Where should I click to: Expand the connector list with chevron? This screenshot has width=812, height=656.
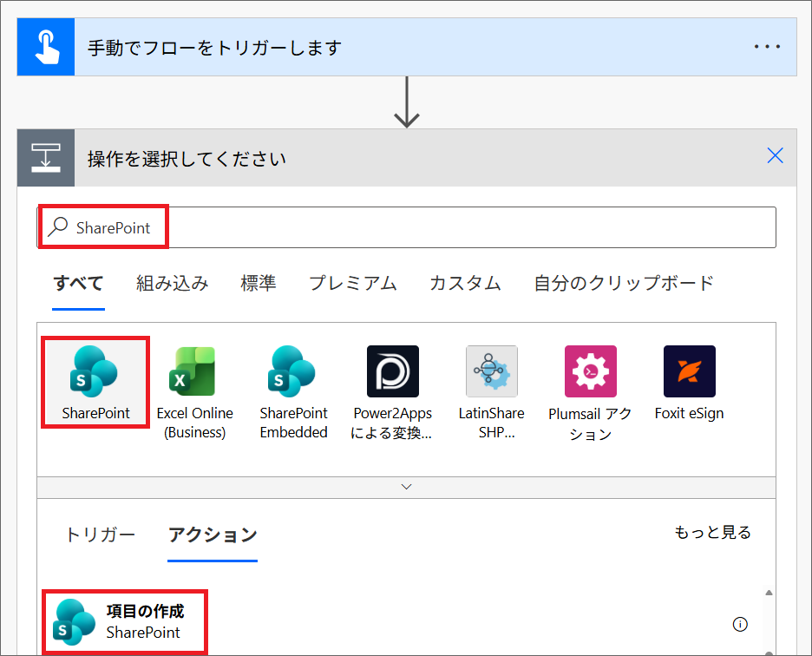point(407,487)
